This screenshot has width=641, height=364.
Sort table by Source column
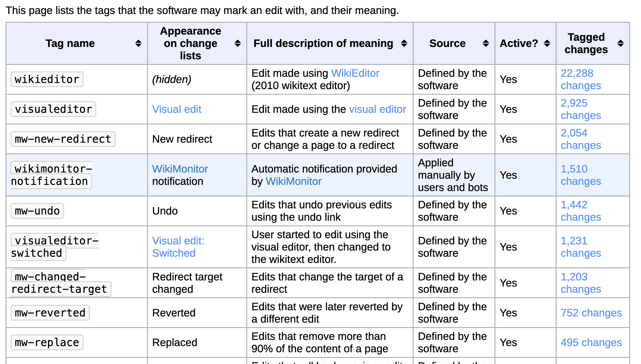(485, 43)
